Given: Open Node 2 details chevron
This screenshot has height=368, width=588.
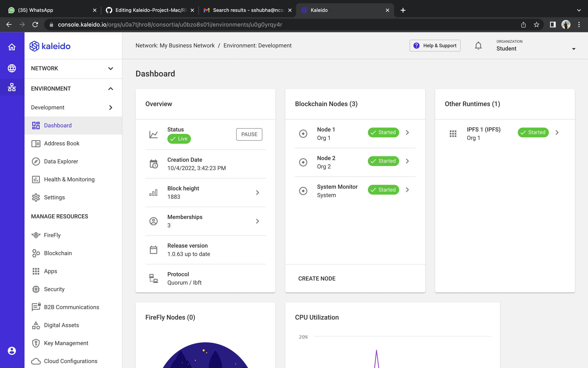Looking at the screenshot, I should [x=407, y=161].
